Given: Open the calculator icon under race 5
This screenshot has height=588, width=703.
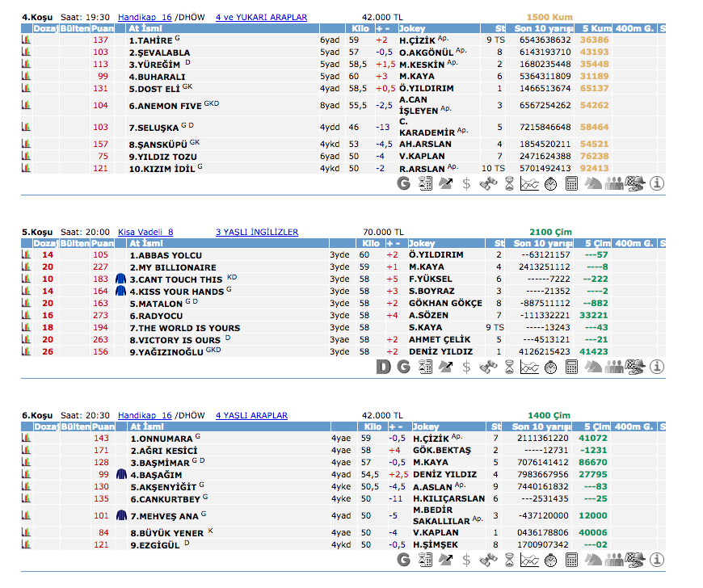Looking at the screenshot, I should tap(571, 367).
